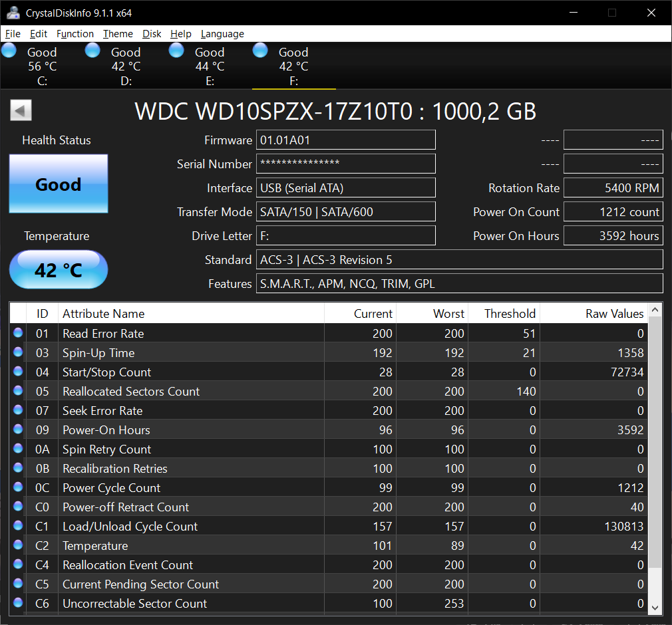672x625 pixels.
Task: Click status orb for Temperature attribute row
Action: coord(18,545)
